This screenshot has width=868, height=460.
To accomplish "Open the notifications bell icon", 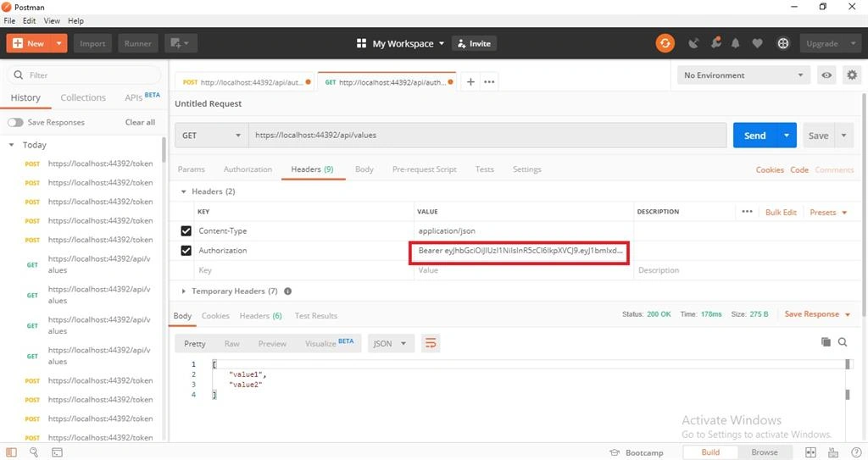I will pyautogui.click(x=735, y=43).
